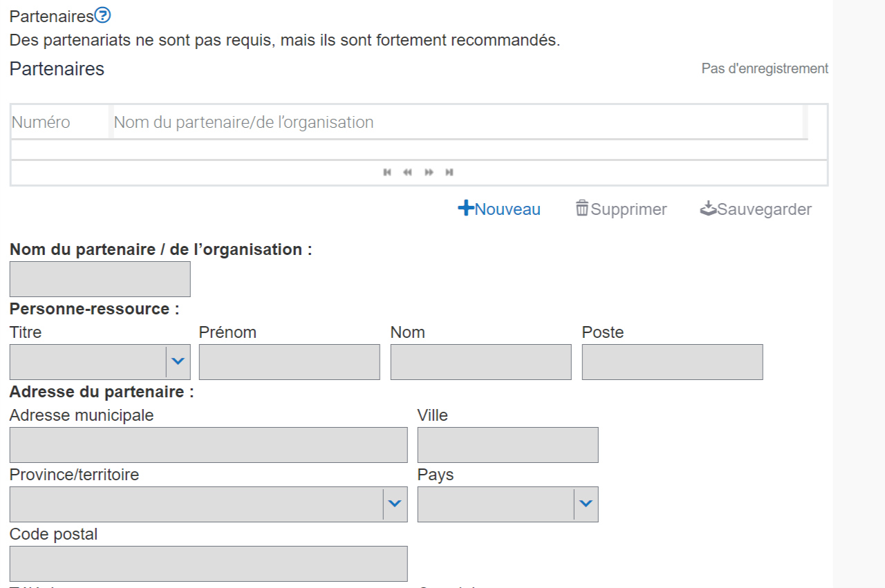Focus the Adresse municipale field
Screen dimensions: 885x588
point(208,445)
